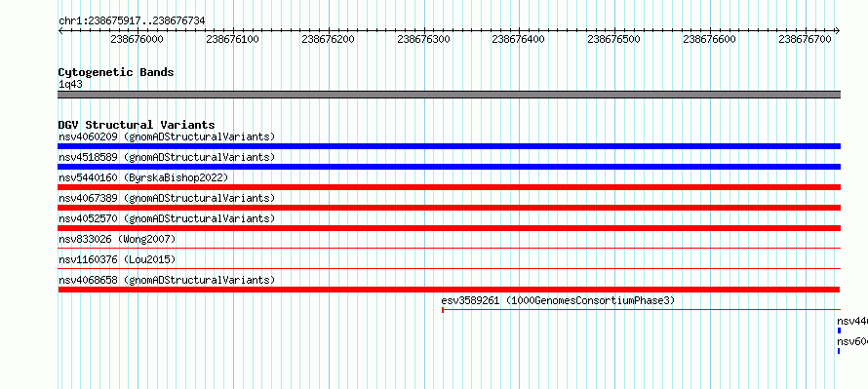Click the thin red line for esv3589261
Screen dimensions: 868x389
coord(641,310)
